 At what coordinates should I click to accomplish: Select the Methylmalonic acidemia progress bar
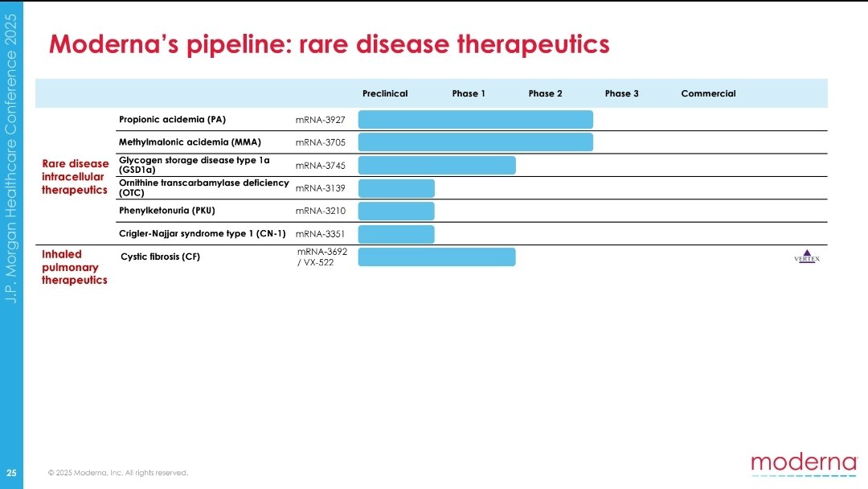pos(476,142)
